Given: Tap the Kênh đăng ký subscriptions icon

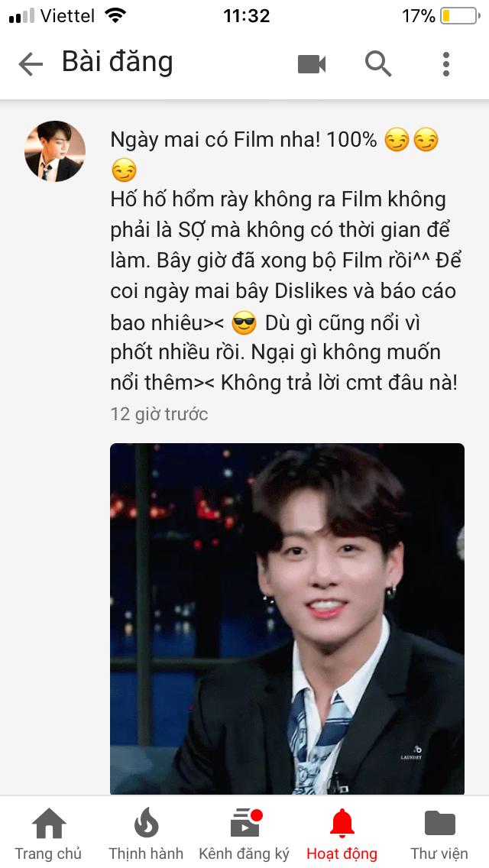Looking at the screenshot, I should click(x=245, y=823).
